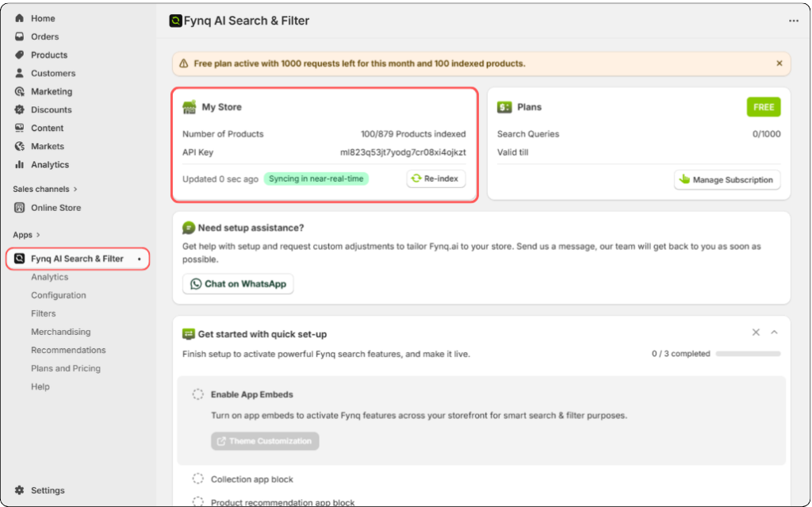The height and width of the screenshot is (507, 812).
Task: Click the Collection app block step label
Action: click(251, 479)
